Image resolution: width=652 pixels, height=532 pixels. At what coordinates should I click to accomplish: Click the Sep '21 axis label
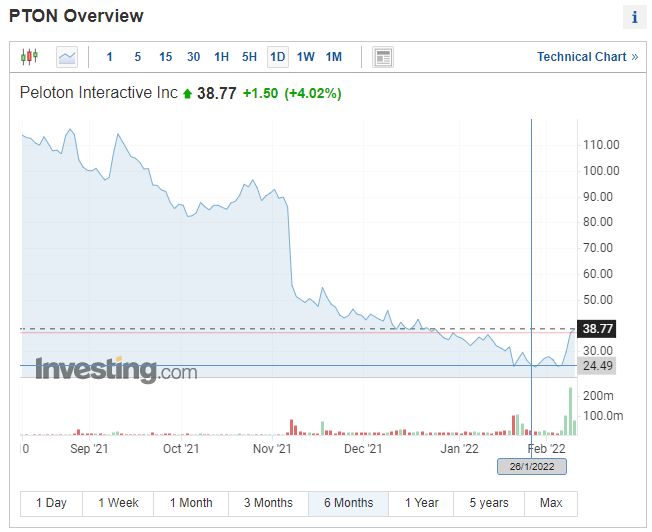point(89,449)
